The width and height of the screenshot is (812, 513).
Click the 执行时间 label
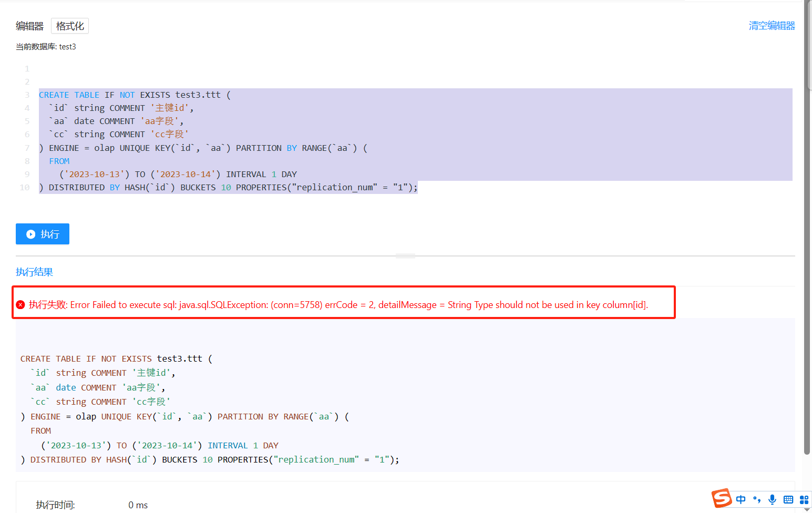click(55, 505)
